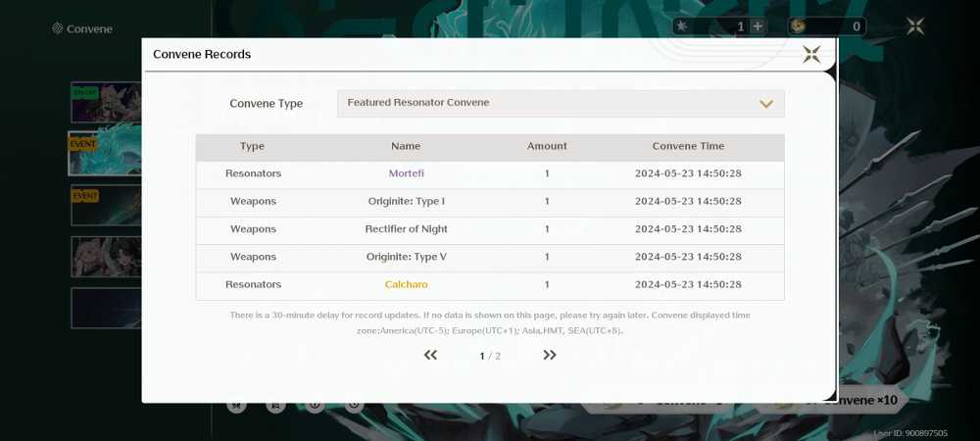Viewport: 980px width, 441px height.
Task: Go to next records page
Action: point(550,355)
